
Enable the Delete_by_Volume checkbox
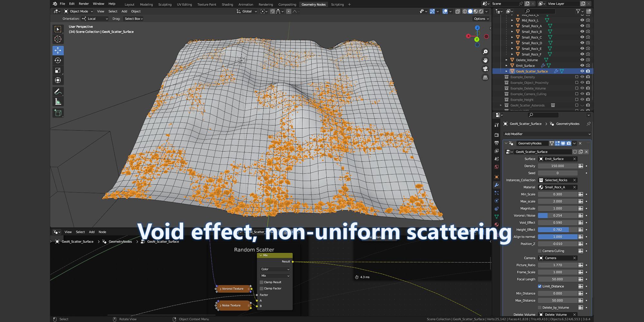click(540, 308)
